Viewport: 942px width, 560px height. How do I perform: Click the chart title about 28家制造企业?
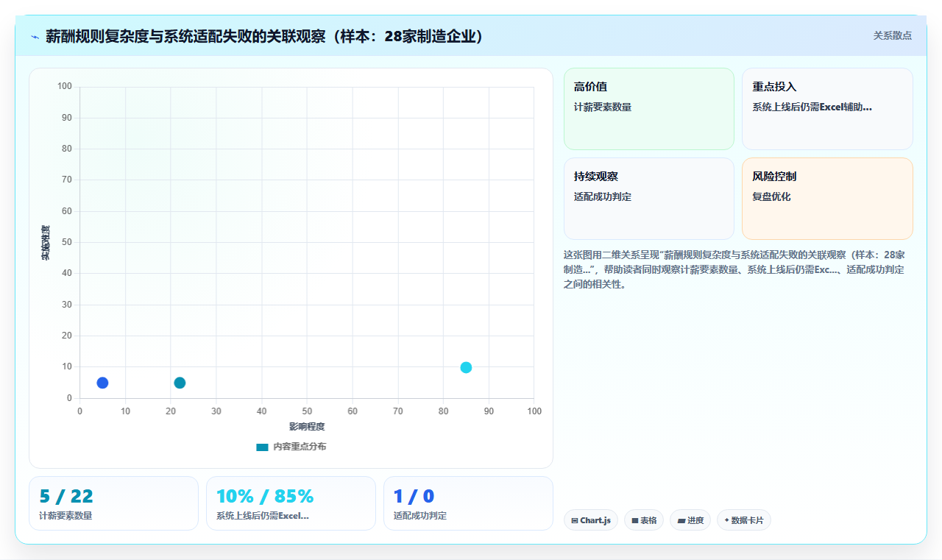tap(265, 36)
